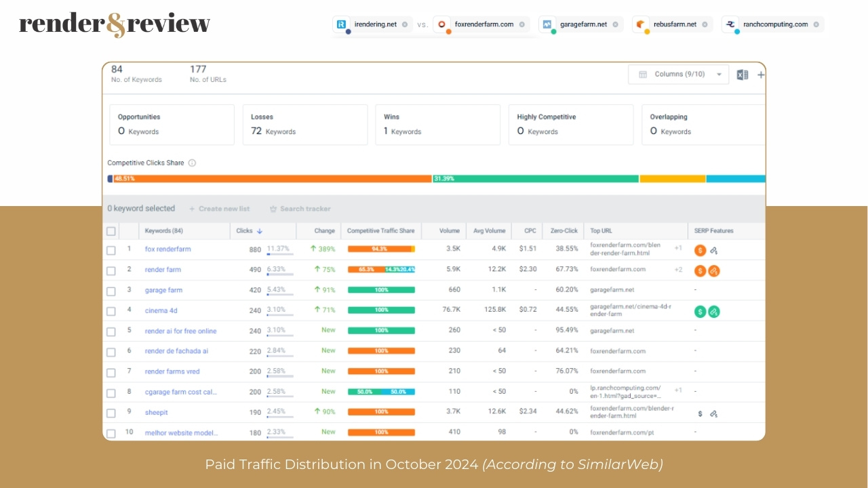Click dollar ad icon in render farm row

point(701,271)
